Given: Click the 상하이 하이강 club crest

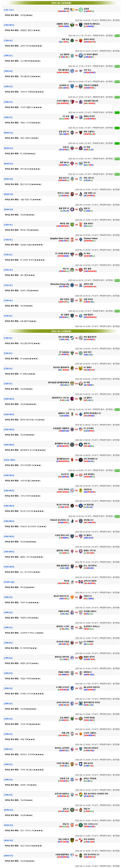Looking at the screenshot, I should click(80, 41).
